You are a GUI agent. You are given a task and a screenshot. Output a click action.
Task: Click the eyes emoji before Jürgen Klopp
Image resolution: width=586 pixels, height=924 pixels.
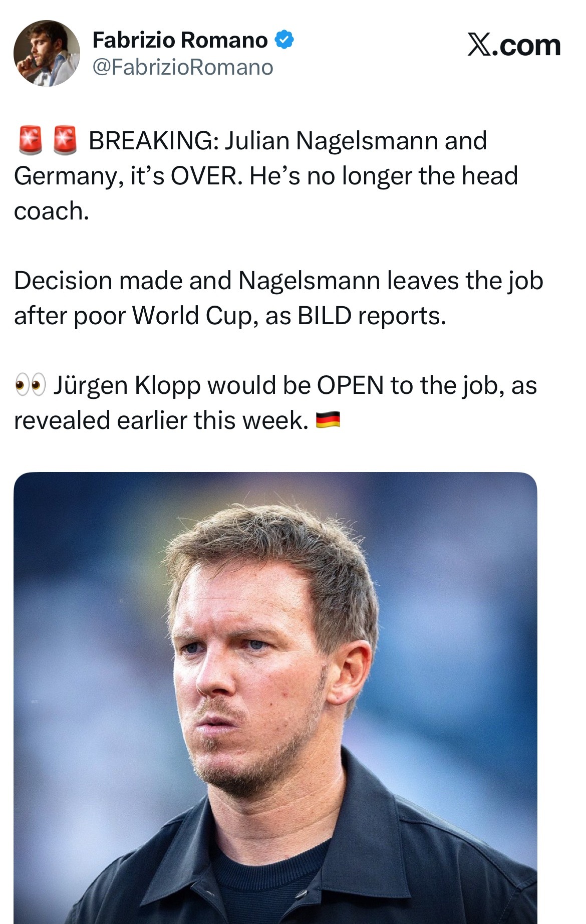[x=30, y=385]
